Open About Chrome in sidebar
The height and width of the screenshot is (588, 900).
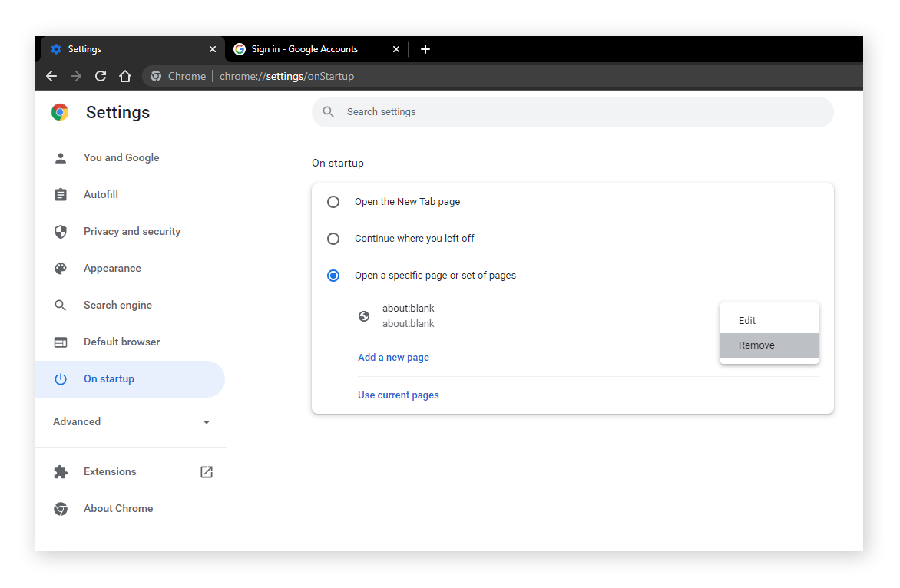[x=118, y=508]
